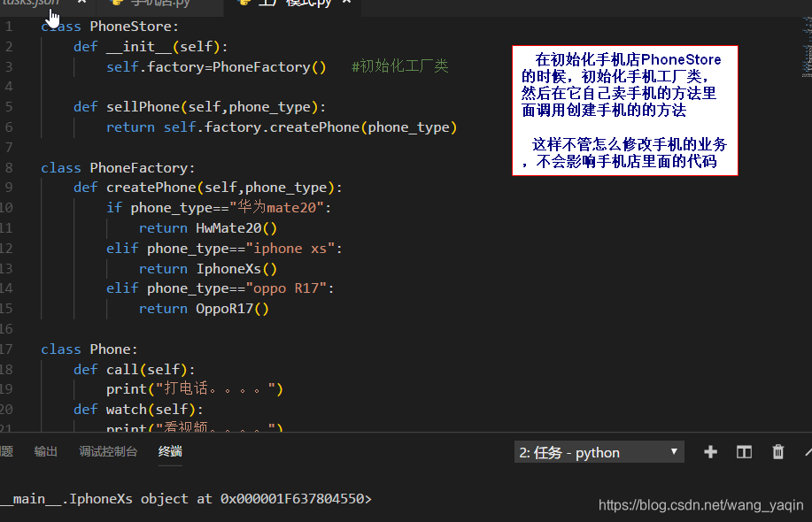Click the minimap at the editor's right edge
This screenshot has height=522, width=812.
click(x=807, y=48)
